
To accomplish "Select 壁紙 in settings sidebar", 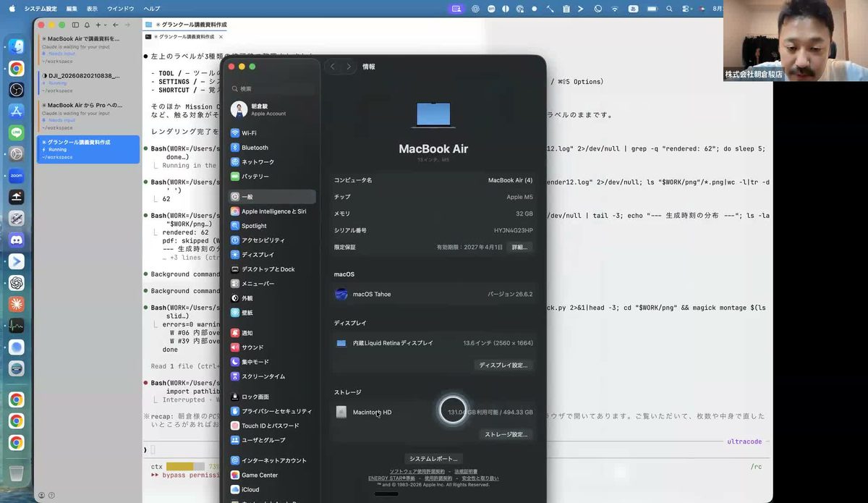I will click(272, 313).
